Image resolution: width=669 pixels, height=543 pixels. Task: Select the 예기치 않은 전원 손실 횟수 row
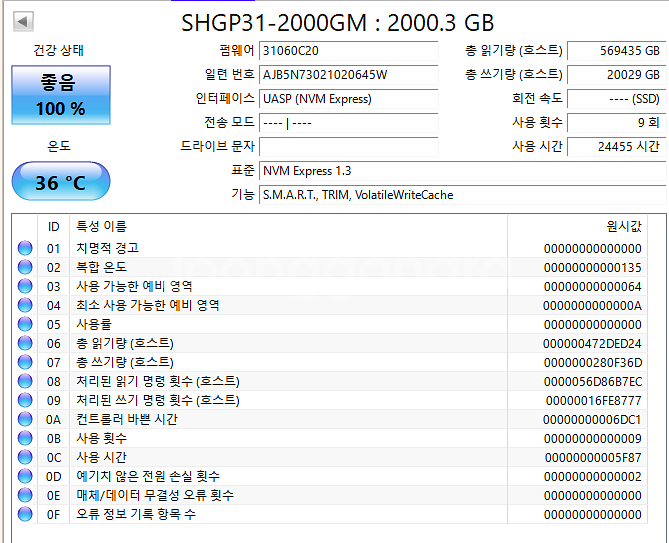click(330, 476)
